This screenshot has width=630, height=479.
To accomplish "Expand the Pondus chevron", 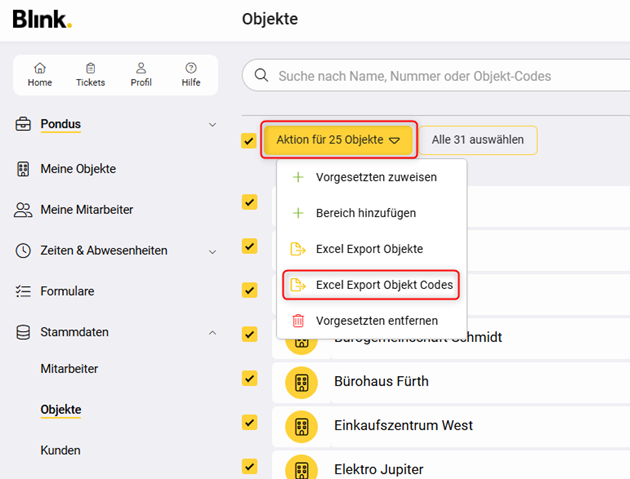I will pos(212,125).
